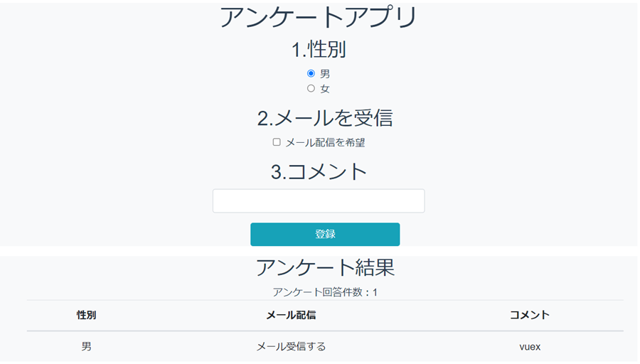640x364 pixels.
Task: Click the メール配信 column header
Action: click(291, 315)
